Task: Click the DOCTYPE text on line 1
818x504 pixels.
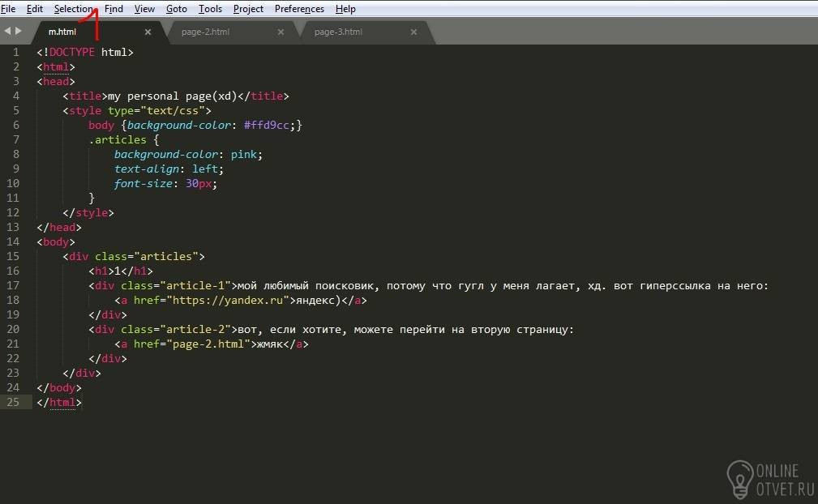Action: (x=72, y=52)
